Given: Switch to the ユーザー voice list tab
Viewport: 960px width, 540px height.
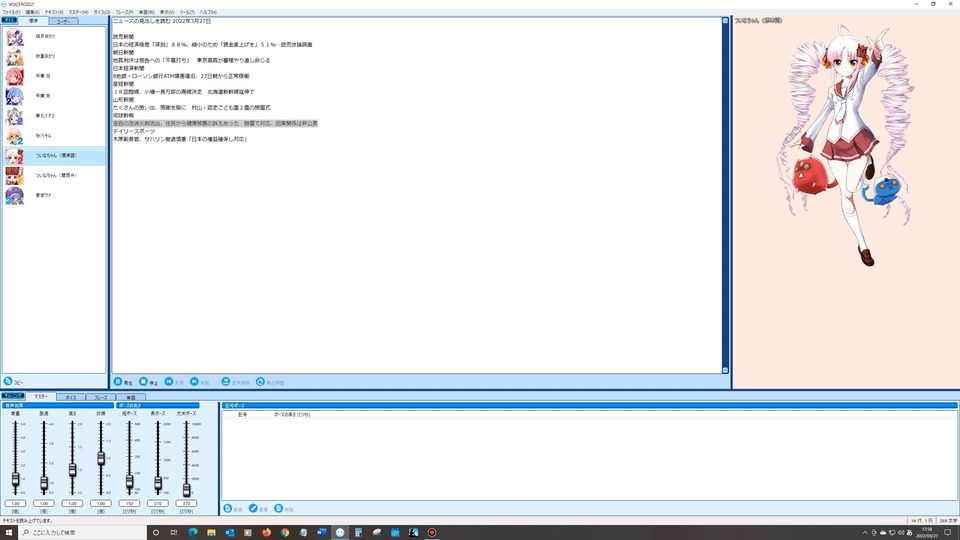Looking at the screenshot, I should tap(63, 21).
